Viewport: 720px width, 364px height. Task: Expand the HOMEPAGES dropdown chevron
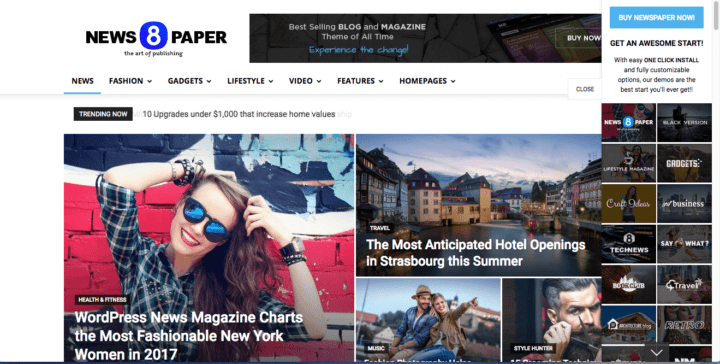(x=453, y=81)
